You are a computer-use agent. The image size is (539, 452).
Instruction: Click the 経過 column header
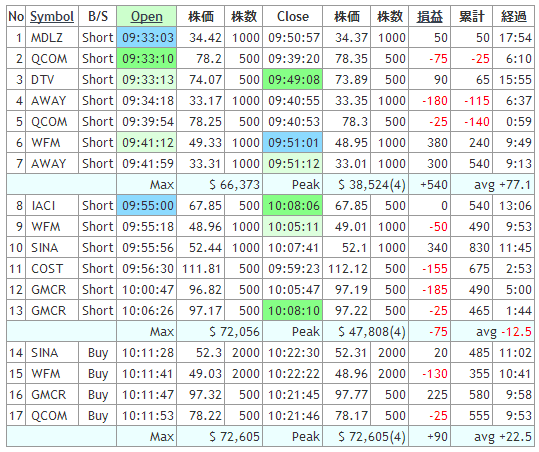(513, 16)
